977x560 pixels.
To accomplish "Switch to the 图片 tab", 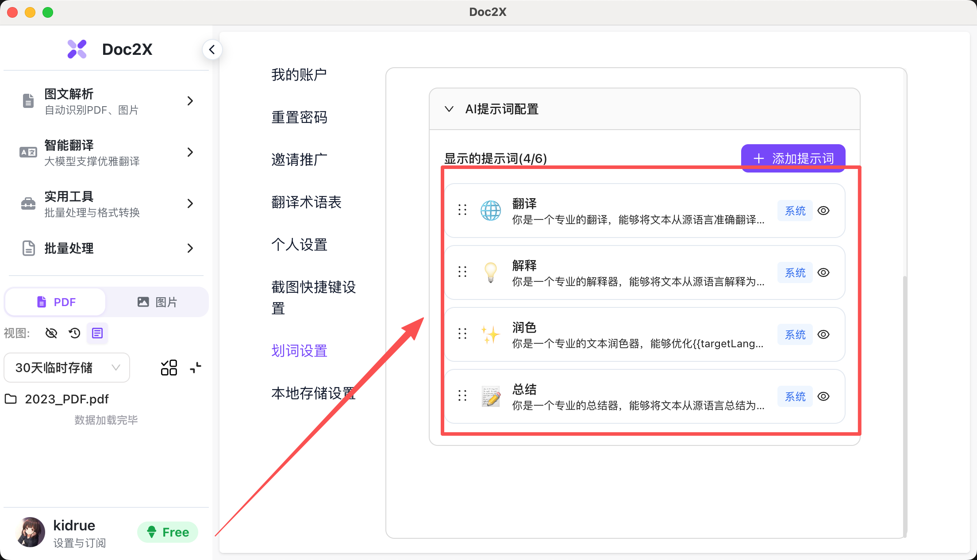I will (x=157, y=302).
